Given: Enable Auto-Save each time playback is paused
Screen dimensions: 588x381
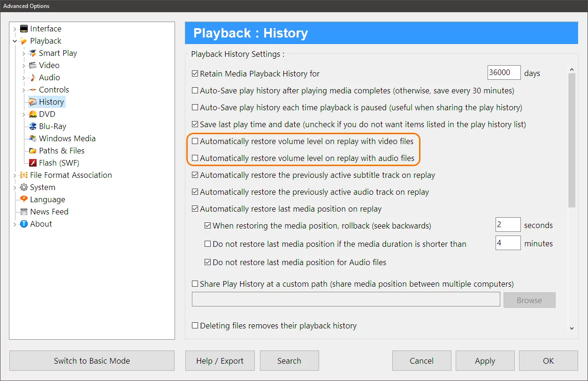Looking at the screenshot, I should click(x=195, y=107).
